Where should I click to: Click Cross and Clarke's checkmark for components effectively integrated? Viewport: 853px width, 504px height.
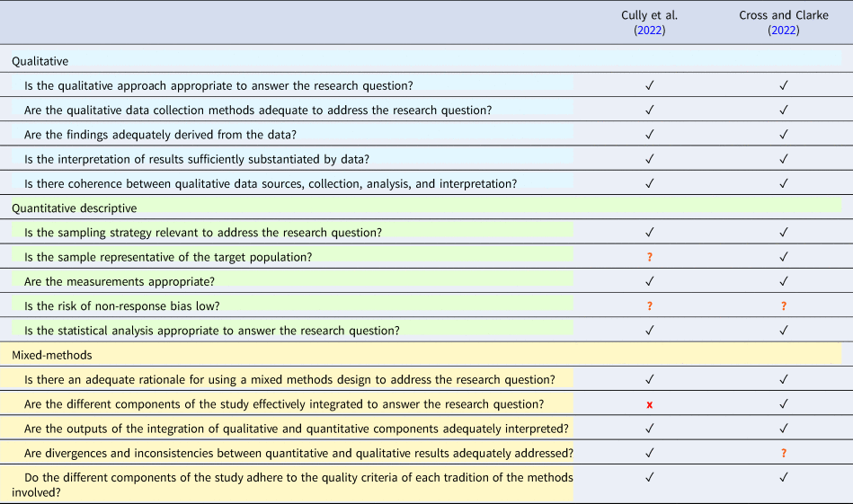coord(784,404)
